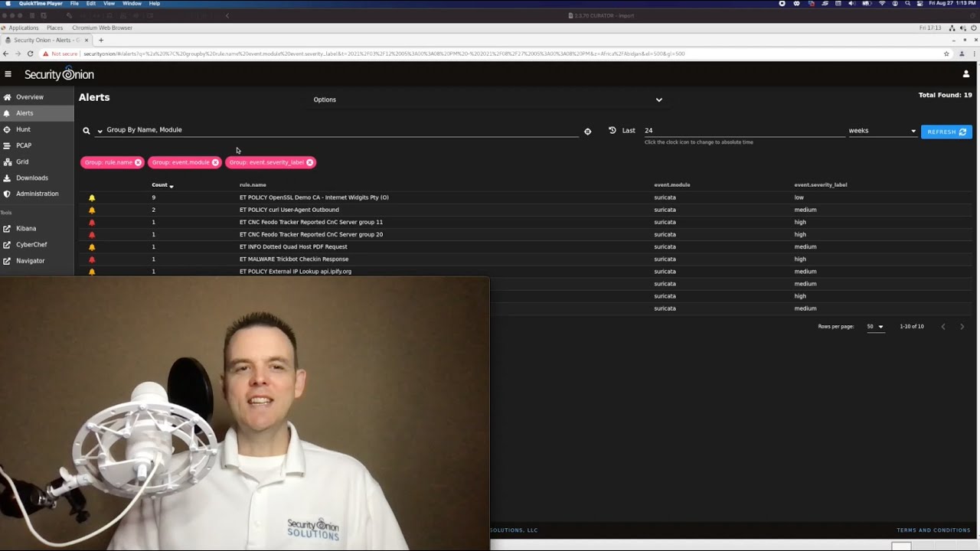Click the search magnifier icon
This screenshot has width=980, height=551.
pos(87,131)
